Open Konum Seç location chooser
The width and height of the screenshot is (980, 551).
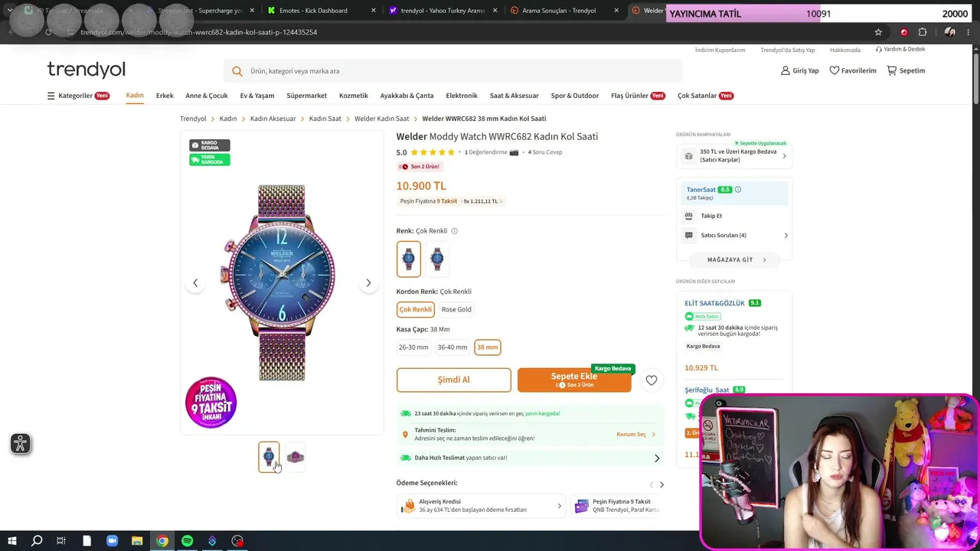[x=636, y=435]
